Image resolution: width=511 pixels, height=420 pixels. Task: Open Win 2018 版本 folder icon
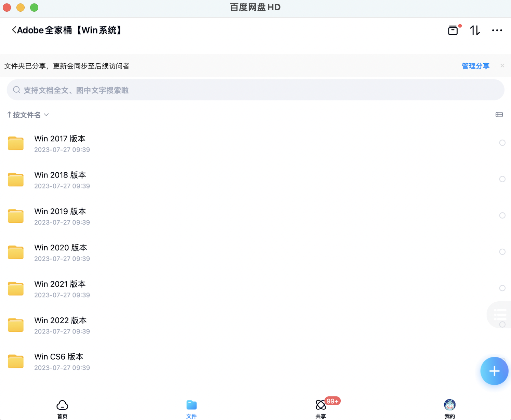coord(16,180)
